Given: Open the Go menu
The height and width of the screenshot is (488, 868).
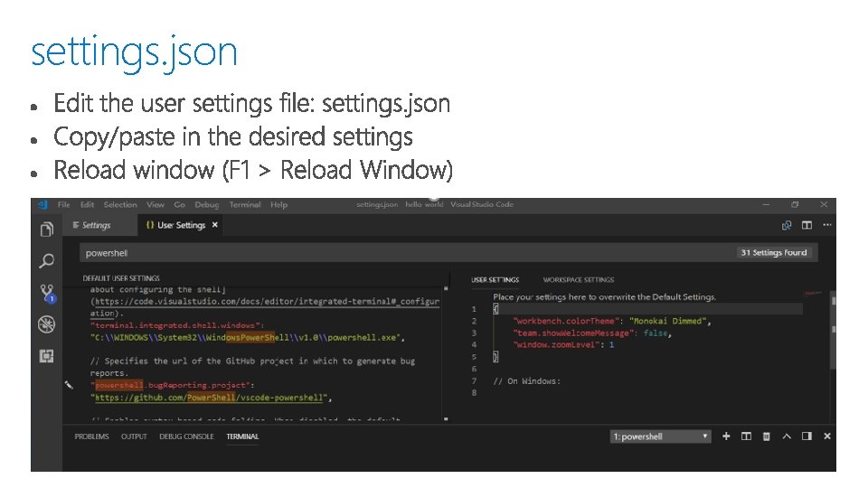Looking at the screenshot, I should pyautogui.click(x=179, y=205).
